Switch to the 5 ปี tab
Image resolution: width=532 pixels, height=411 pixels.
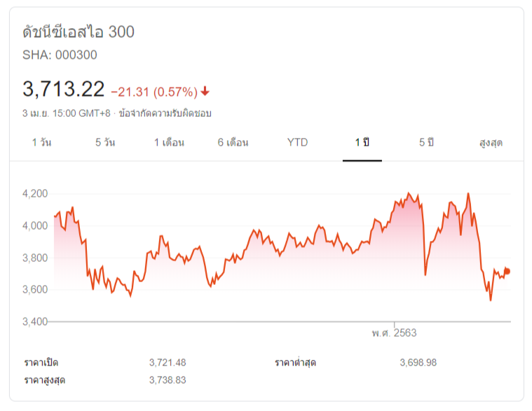[x=426, y=142]
